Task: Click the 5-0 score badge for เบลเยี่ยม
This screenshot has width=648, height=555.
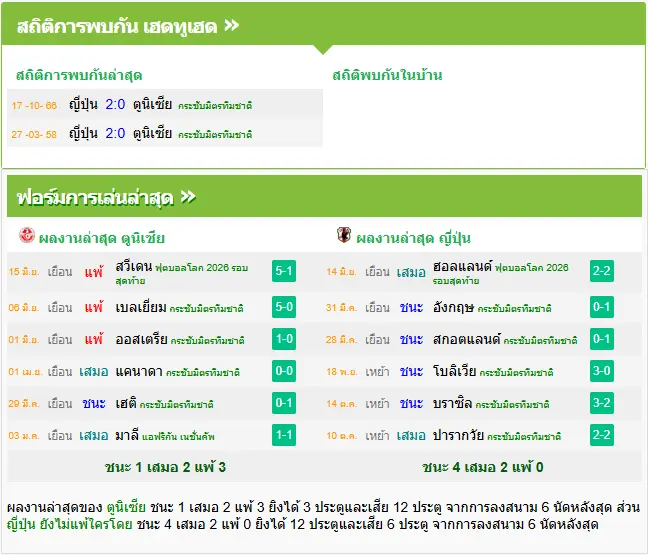Action: click(x=284, y=307)
